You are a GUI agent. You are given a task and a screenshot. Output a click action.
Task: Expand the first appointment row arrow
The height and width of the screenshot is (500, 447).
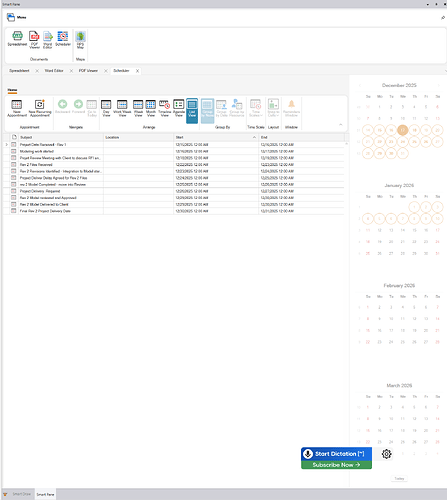coord(6,145)
